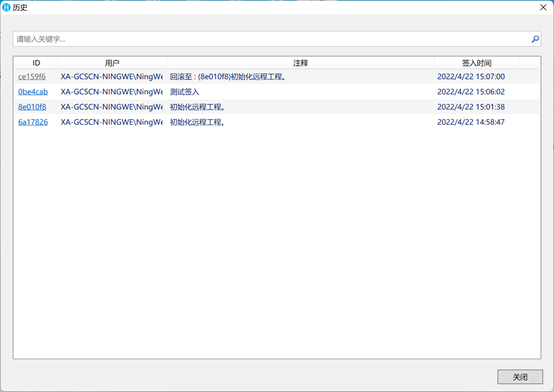
Task: Click user cell in 0be4cab row
Action: pyautogui.click(x=112, y=92)
